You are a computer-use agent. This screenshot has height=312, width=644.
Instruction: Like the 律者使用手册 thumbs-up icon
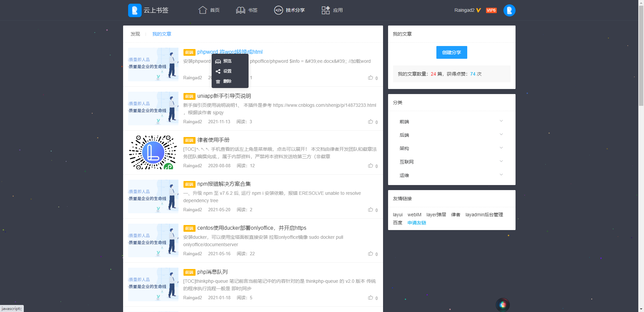tap(370, 166)
